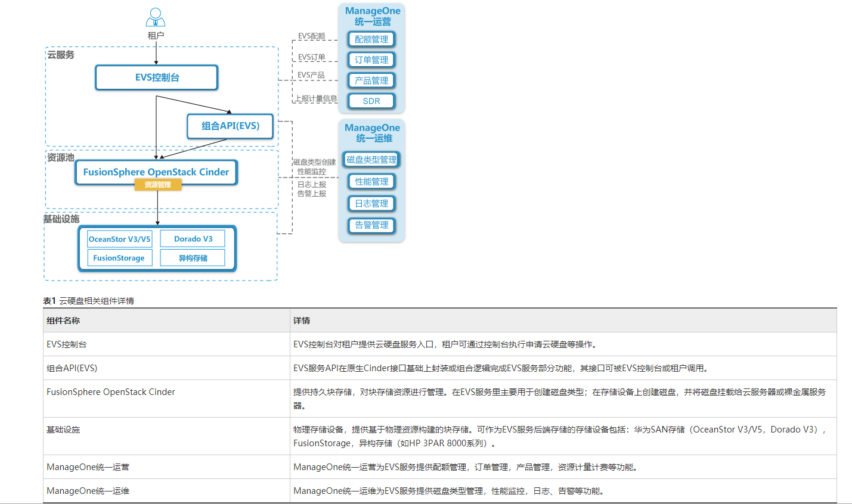Click the SDR icon

371,101
